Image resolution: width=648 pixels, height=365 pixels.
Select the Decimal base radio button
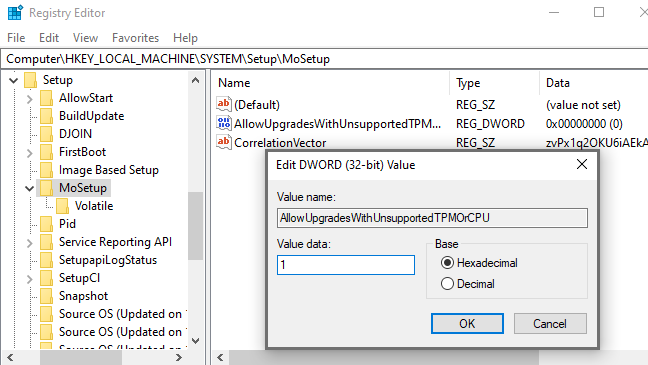(447, 284)
